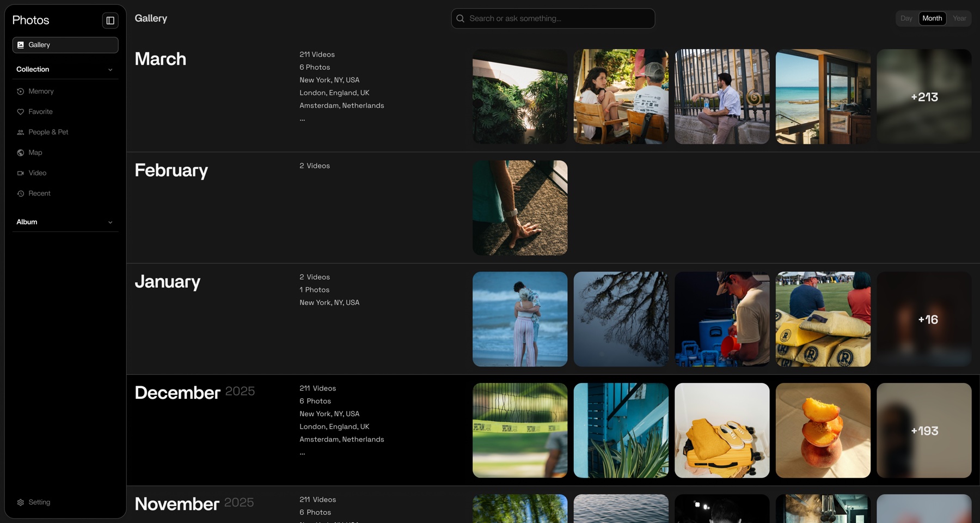Open December blue staircase photo

621,430
